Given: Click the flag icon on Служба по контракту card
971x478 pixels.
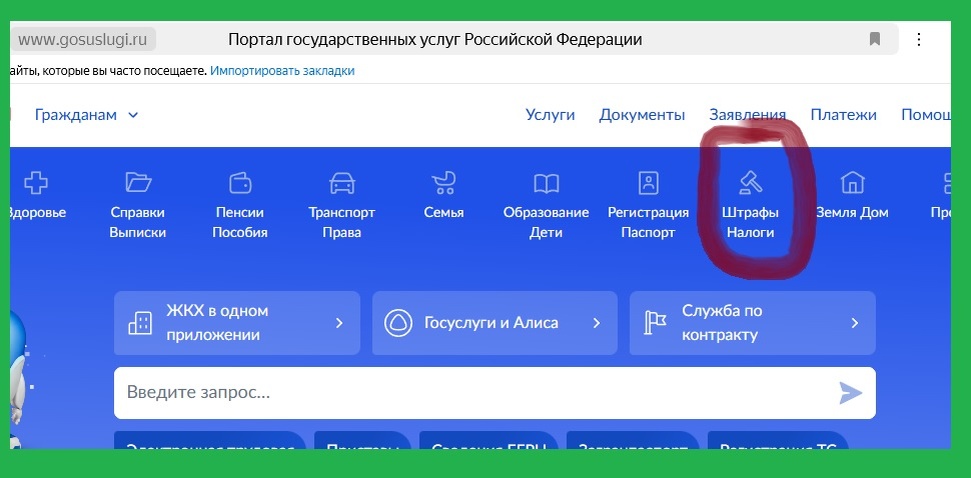Looking at the screenshot, I should tap(655, 323).
